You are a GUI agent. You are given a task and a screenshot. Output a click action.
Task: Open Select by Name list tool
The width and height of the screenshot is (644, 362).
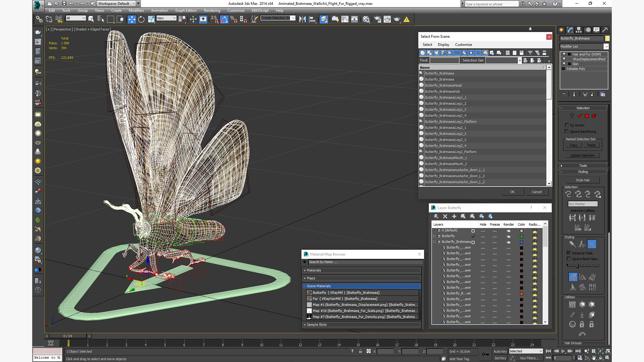tap(100, 19)
